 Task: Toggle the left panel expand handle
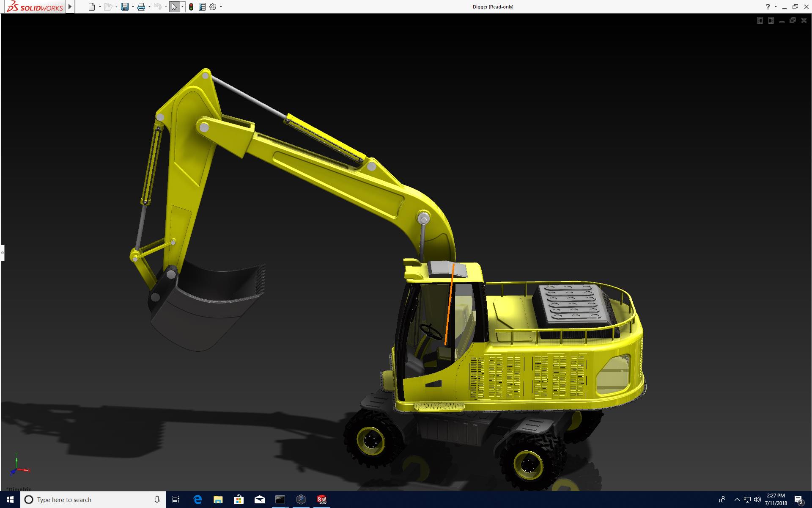pos(2,253)
